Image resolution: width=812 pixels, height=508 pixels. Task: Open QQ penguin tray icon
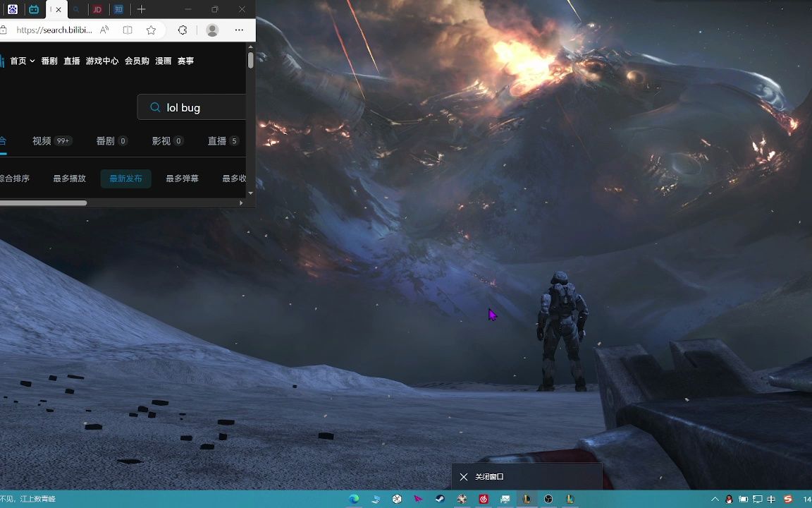(729, 500)
